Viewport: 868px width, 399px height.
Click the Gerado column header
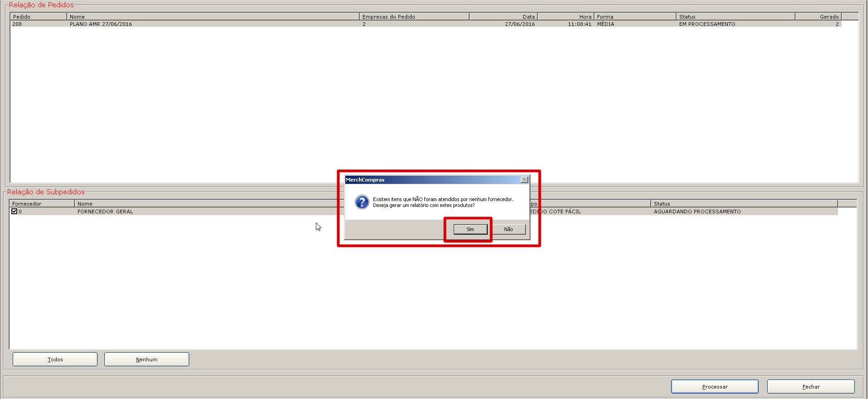818,17
